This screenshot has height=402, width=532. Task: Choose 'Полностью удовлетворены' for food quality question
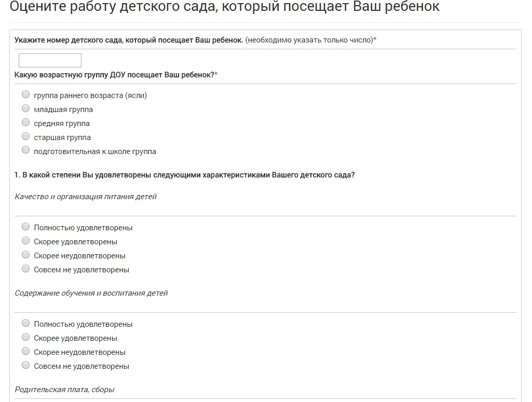pyautogui.click(x=26, y=227)
